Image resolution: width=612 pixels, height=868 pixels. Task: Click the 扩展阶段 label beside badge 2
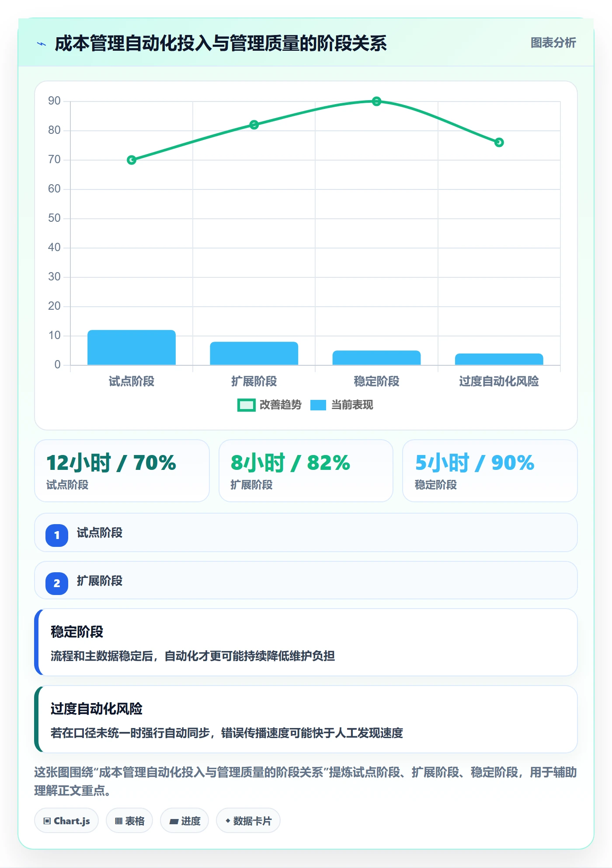[100, 581]
